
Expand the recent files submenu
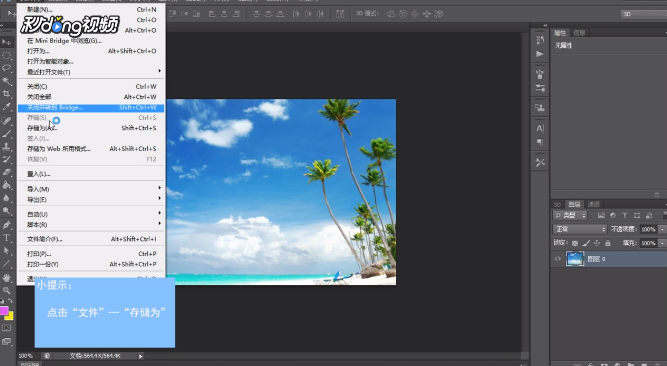[x=160, y=71]
